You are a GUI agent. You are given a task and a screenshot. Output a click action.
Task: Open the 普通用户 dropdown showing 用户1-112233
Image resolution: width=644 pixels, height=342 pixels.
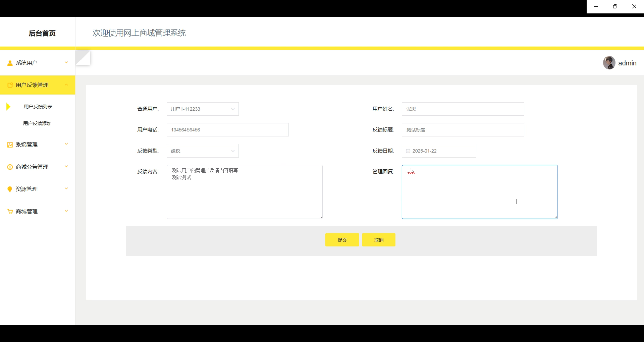(203, 109)
